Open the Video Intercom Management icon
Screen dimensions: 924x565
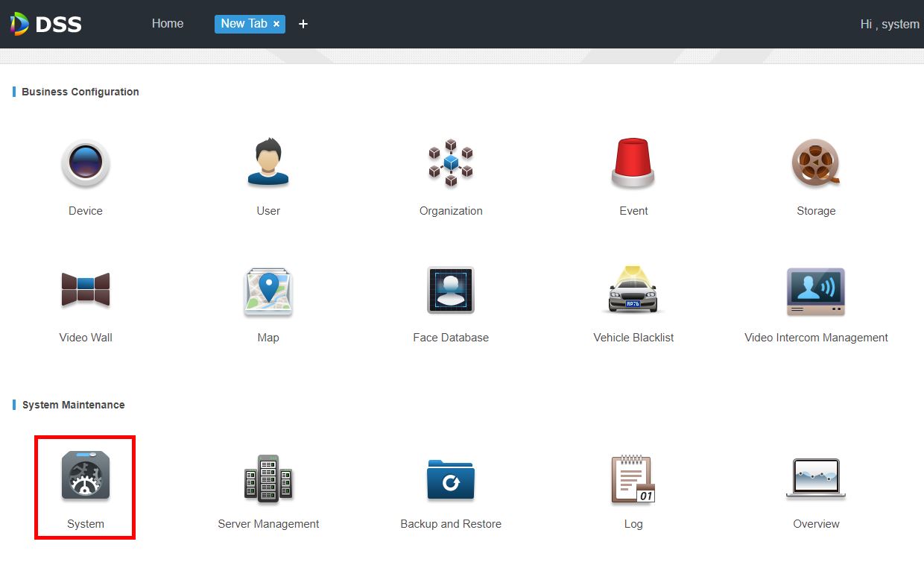[816, 291]
